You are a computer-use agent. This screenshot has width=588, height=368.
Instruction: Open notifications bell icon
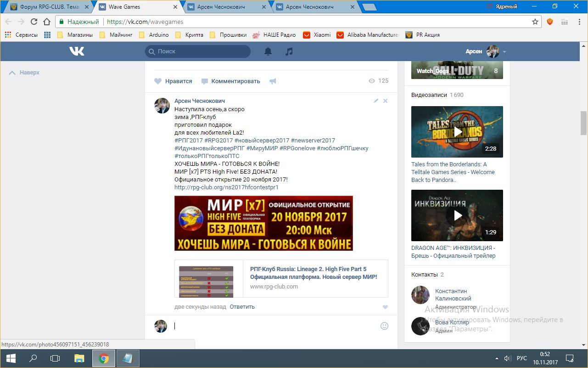(268, 51)
